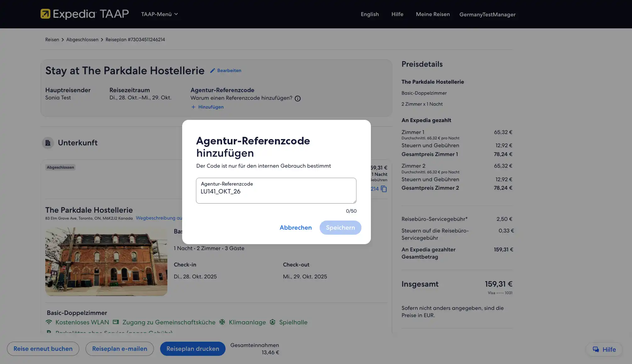632x364 pixels.
Task: Click Speichern in the dialog
Action: tap(340, 227)
